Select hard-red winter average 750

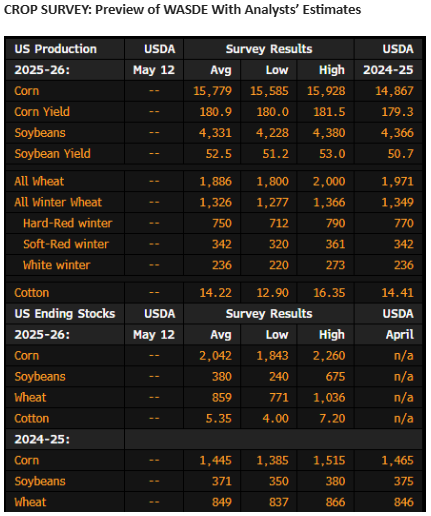click(222, 223)
